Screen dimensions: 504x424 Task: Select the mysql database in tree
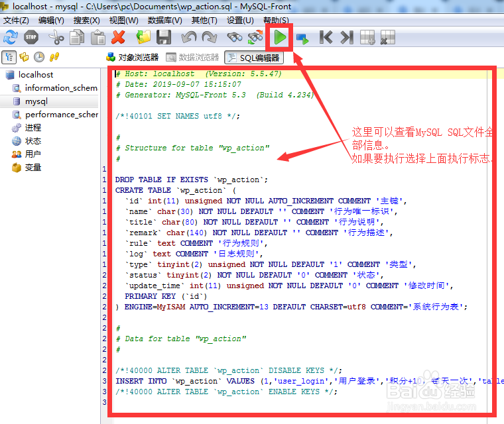pos(36,101)
